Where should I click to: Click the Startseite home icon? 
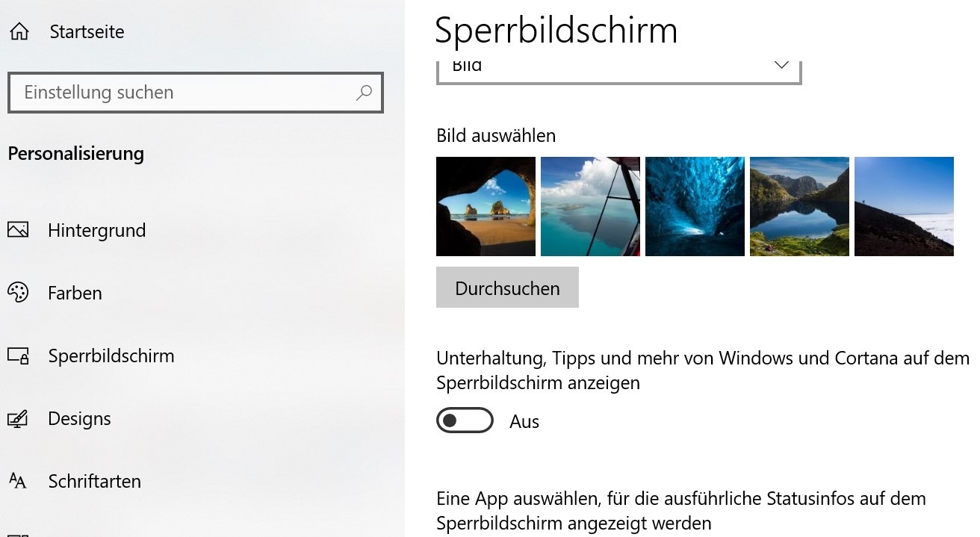(19, 31)
